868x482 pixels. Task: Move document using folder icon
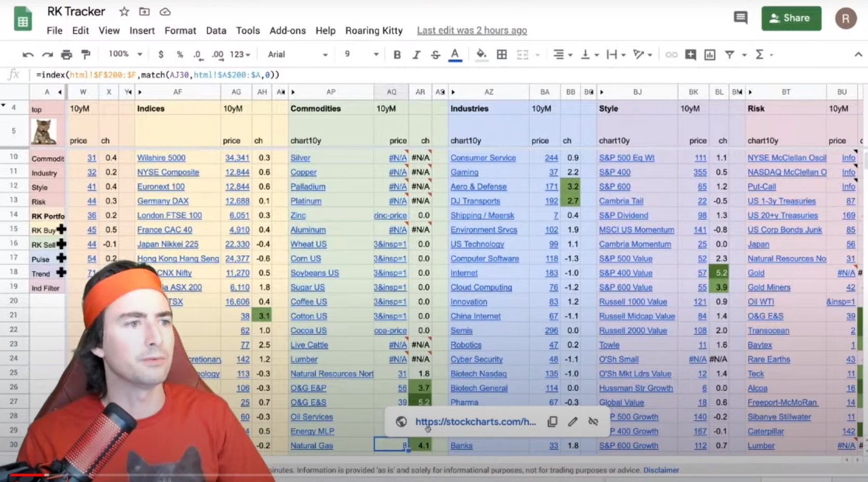pyautogui.click(x=144, y=11)
